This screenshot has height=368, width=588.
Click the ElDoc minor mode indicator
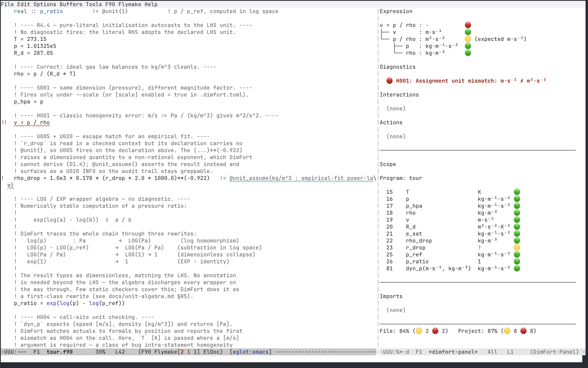coord(211,352)
